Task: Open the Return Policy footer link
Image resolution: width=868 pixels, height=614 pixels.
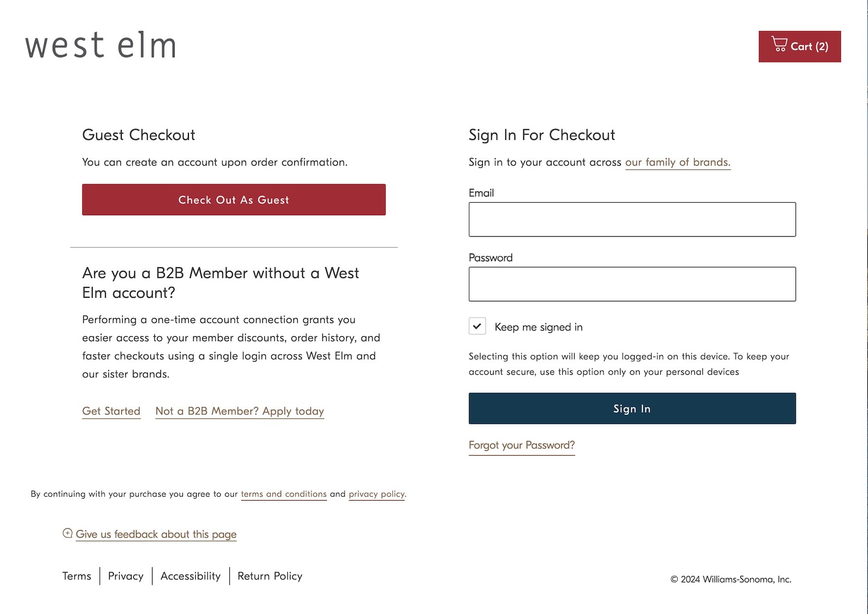Action: (270, 576)
